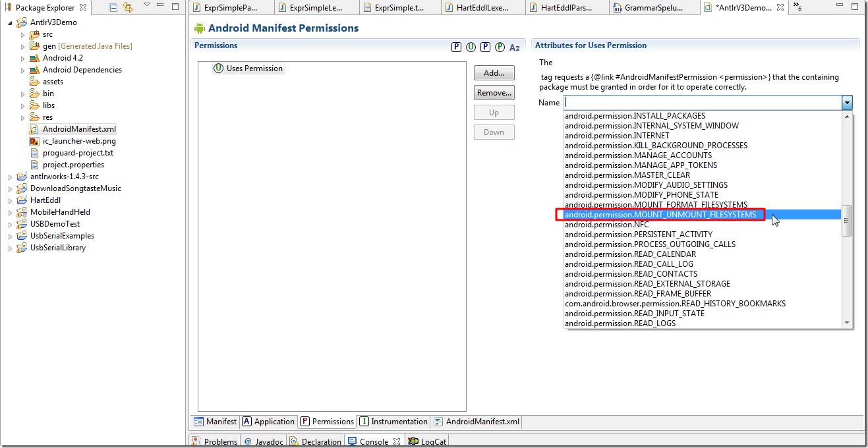Select the Uses Permission entry in list
The height and width of the screenshot is (448, 868).
click(x=248, y=69)
